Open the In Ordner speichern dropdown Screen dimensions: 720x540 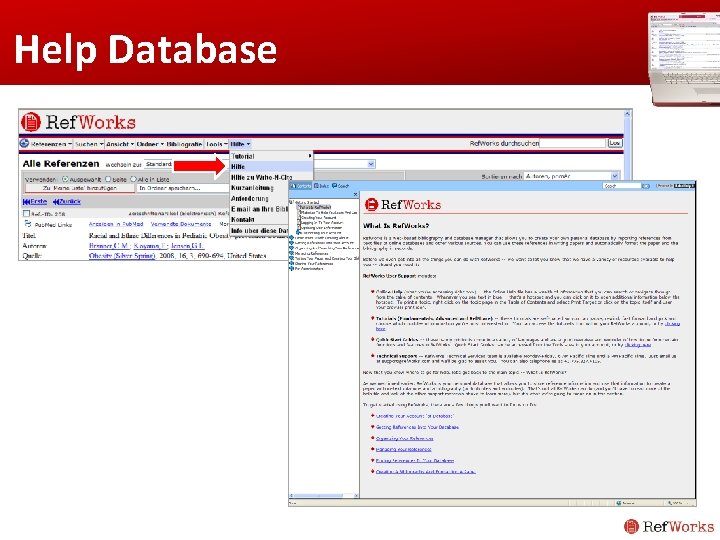coord(182,188)
